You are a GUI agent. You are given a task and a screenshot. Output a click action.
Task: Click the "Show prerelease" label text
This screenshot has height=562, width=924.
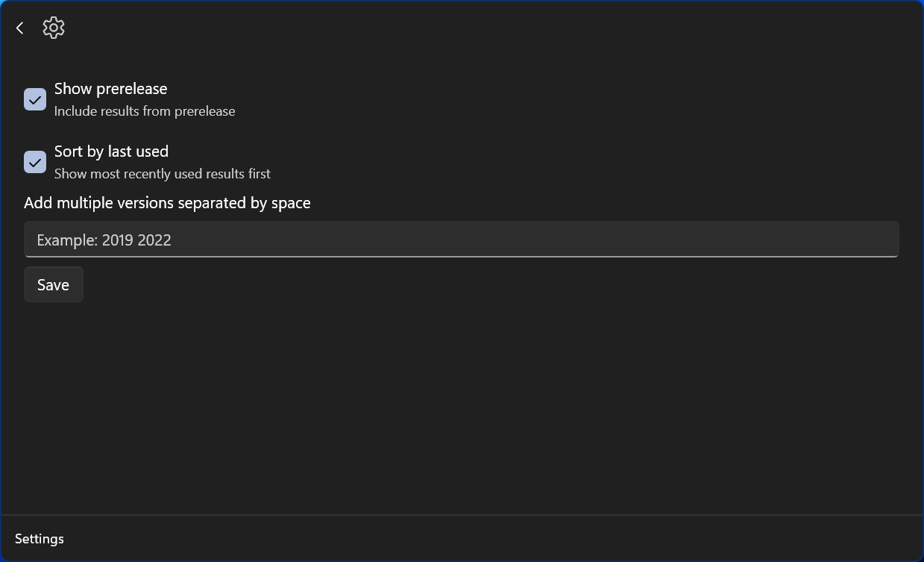(x=111, y=89)
